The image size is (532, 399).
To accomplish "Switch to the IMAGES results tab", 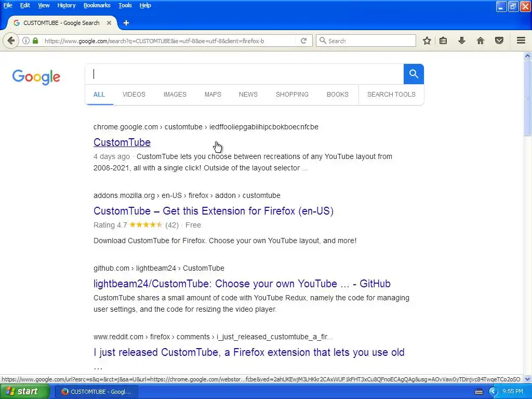I will [175, 95].
